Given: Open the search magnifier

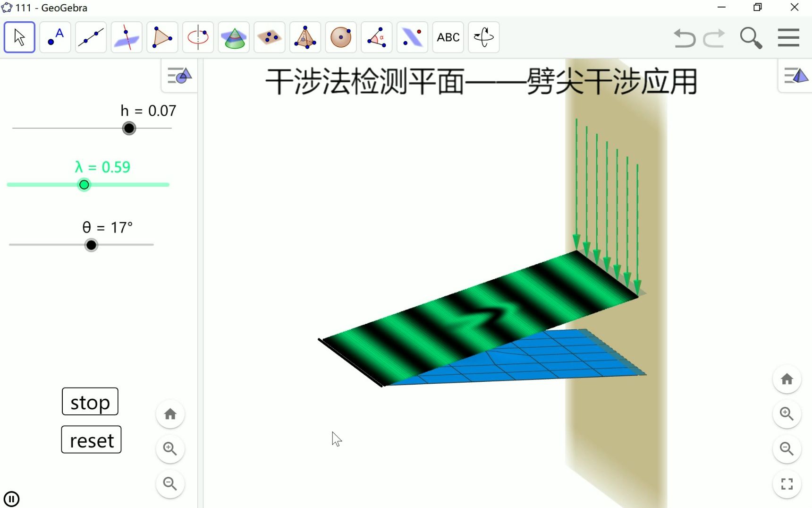Looking at the screenshot, I should click(751, 38).
